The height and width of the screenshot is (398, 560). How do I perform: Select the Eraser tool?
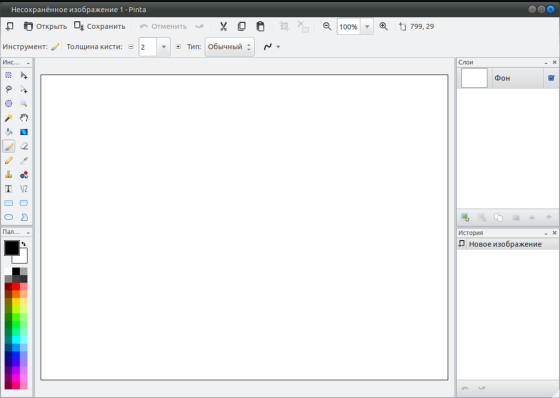tap(24, 146)
